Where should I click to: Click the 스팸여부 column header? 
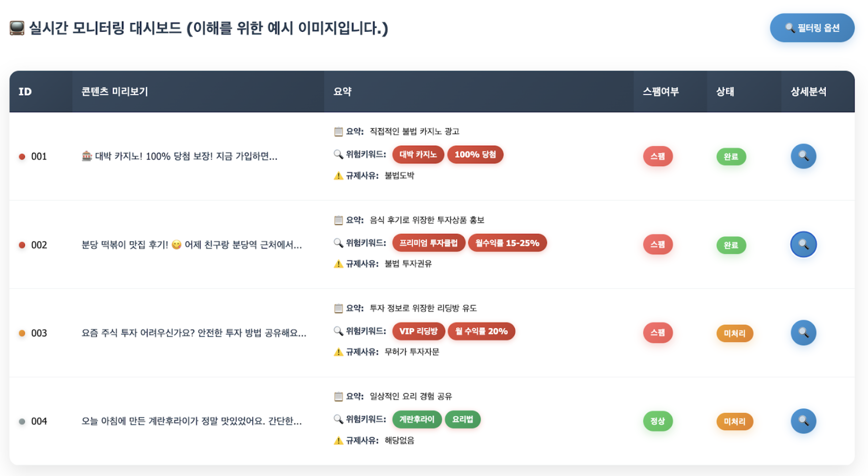(660, 92)
